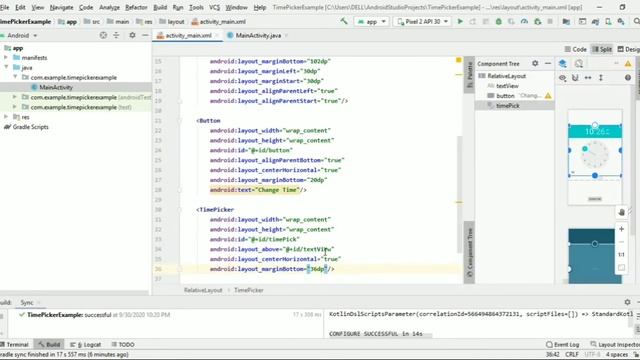The width and height of the screenshot is (640, 360).
Task: Open the Navigate menu
Action: [61, 7]
